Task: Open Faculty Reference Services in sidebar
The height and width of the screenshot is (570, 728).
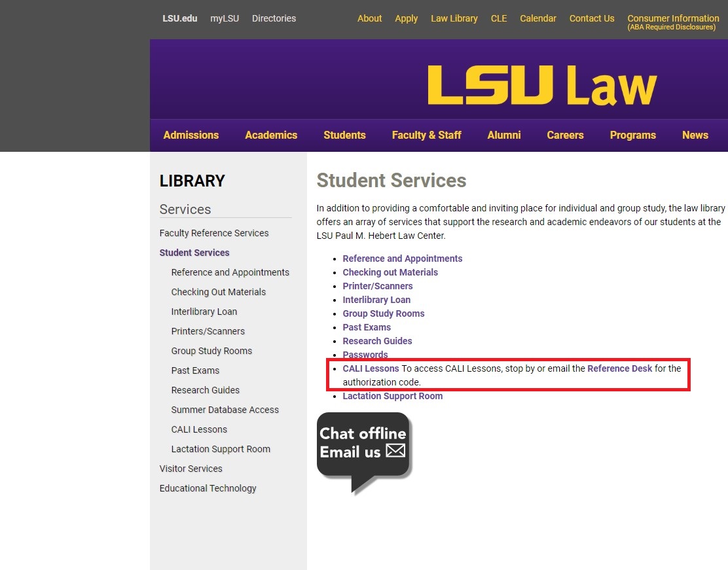Action: pos(214,233)
